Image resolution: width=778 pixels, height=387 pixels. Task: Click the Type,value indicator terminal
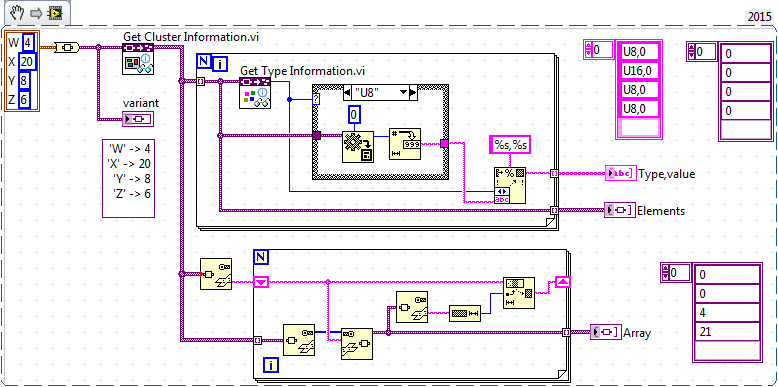tap(621, 173)
